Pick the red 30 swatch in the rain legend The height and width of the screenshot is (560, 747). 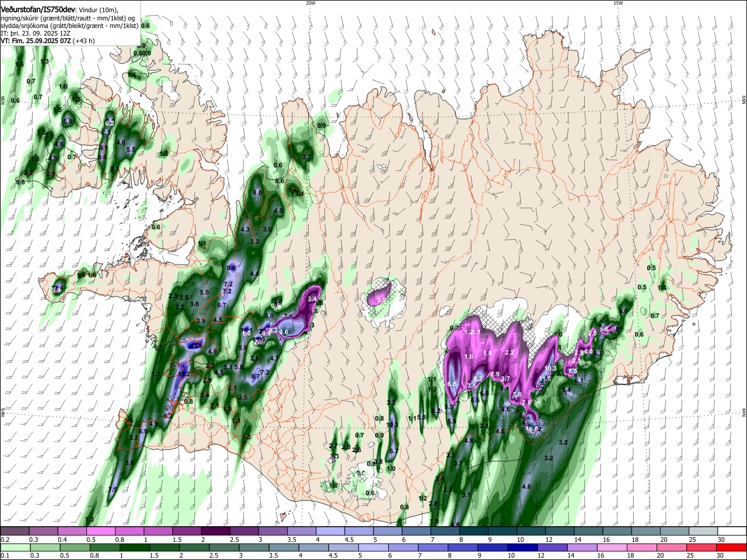coord(731,547)
